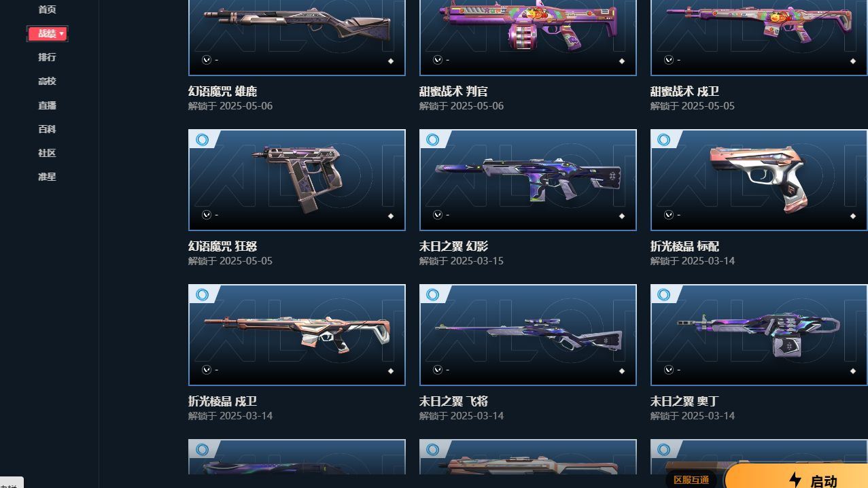
Task: Open the 高校 section in sidebar
Action: [x=47, y=81]
